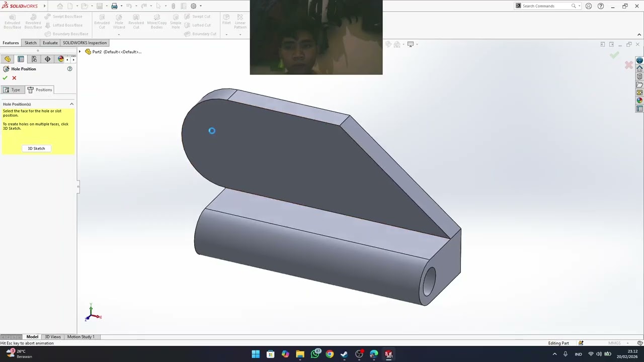Cancel Hole Position with red X
644x362 pixels.
pyautogui.click(x=14, y=78)
